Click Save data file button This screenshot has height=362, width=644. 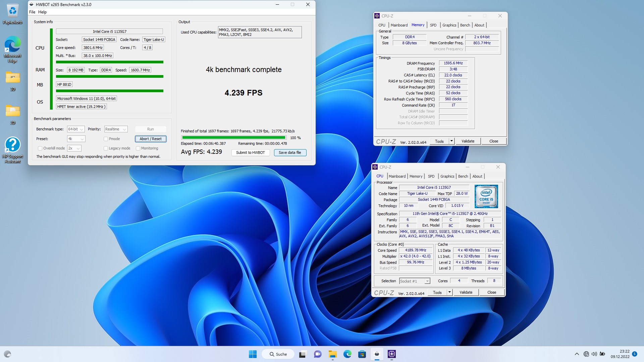(290, 153)
